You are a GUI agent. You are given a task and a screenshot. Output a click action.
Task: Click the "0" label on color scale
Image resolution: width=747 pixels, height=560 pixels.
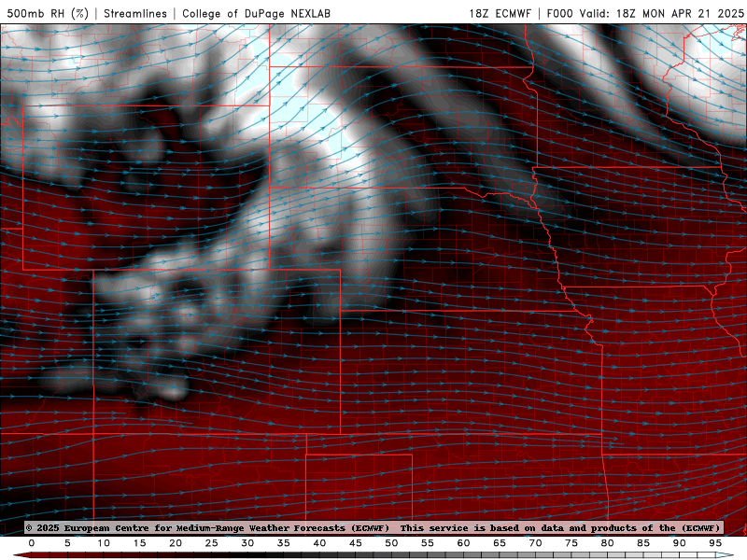[x=32, y=543]
